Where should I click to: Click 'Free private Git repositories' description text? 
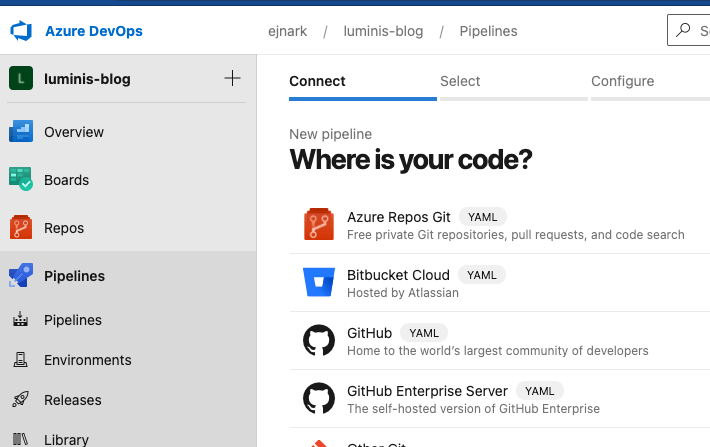pos(516,235)
